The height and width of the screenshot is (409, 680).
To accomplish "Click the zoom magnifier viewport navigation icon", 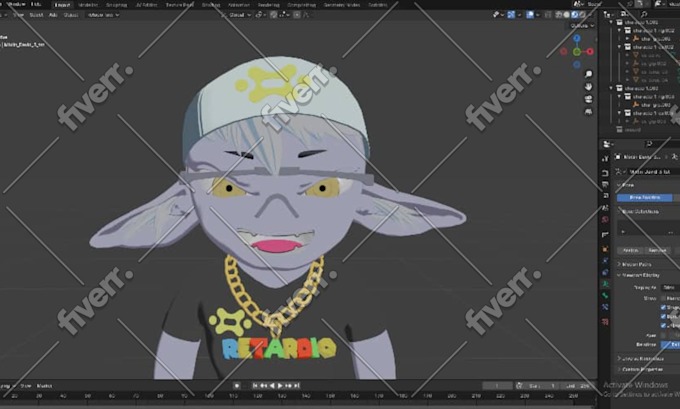I will pos(588,74).
